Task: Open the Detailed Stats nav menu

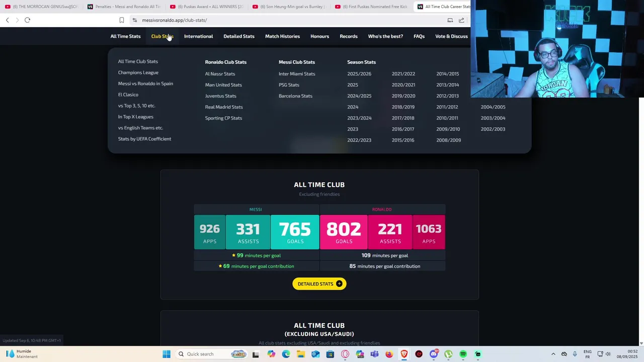Action: pos(239,36)
